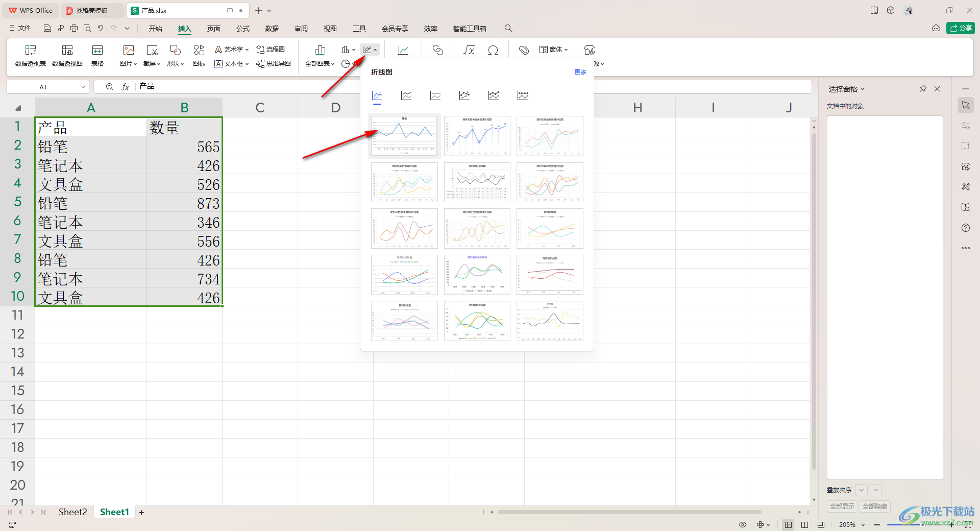
Task: Pin the selection pane with pin icon
Action: (x=923, y=89)
